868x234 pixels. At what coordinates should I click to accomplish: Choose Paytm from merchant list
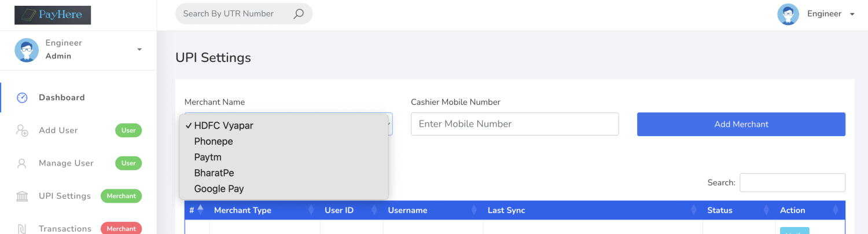pos(208,157)
